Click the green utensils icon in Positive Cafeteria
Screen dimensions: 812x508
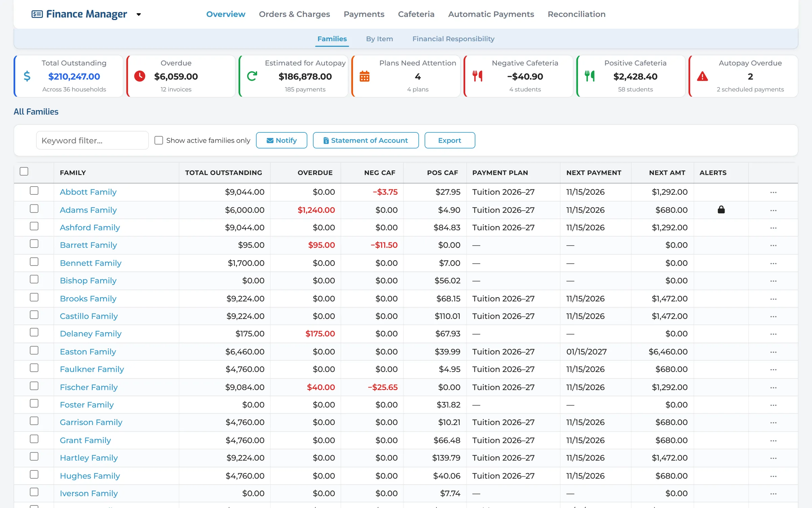590,76
